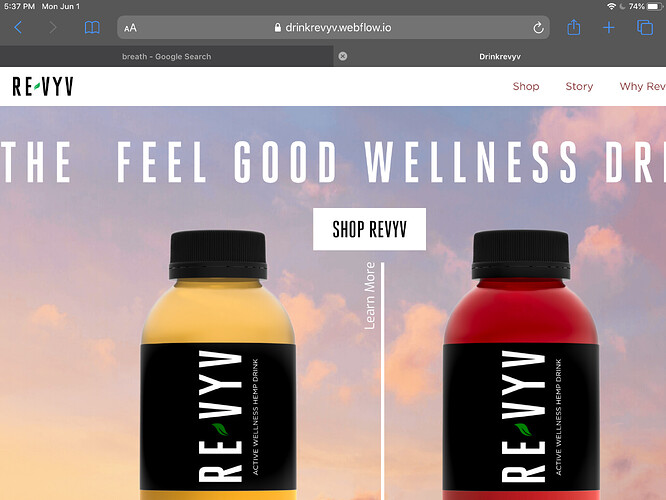Image resolution: width=666 pixels, height=500 pixels.
Task: Click the SHOP REVYV button
Action: [370, 229]
